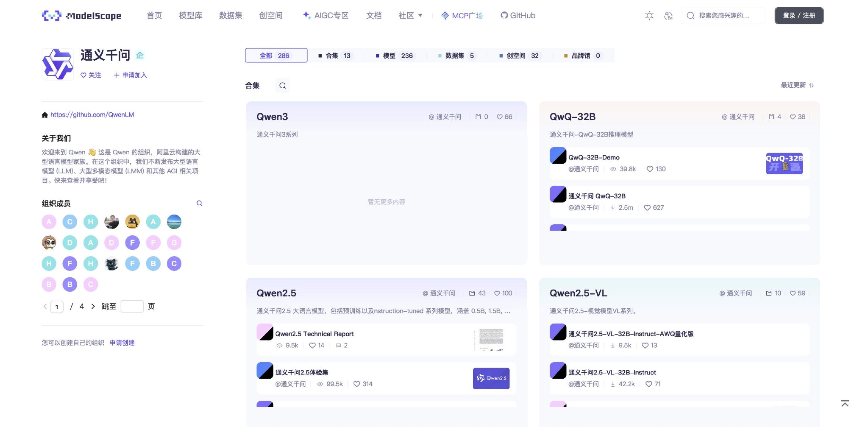Toggle the light/dark theme sun icon
Image resolution: width=868 pixels, height=427 pixels.
[649, 16]
